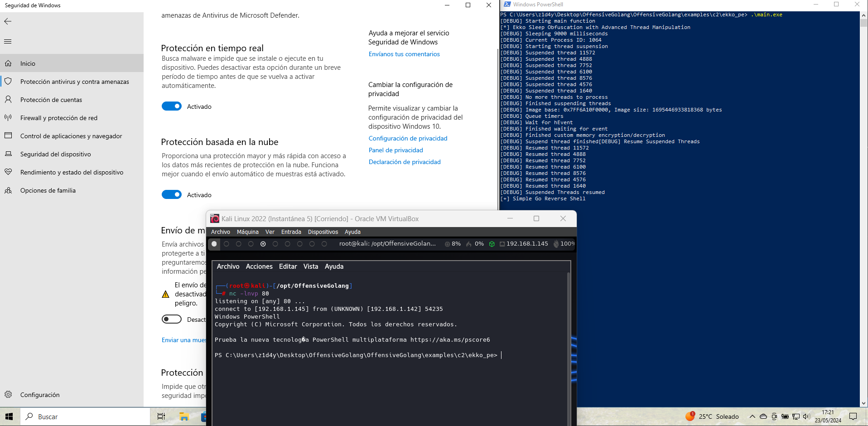Click the person icon for account protection
The height and width of the screenshot is (426, 868).
(x=8, y=100)
